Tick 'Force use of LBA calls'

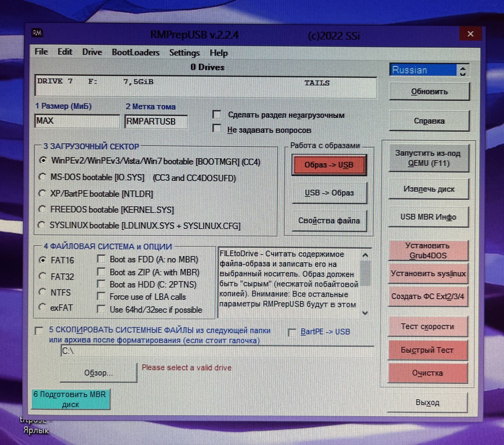click(101, 296)
